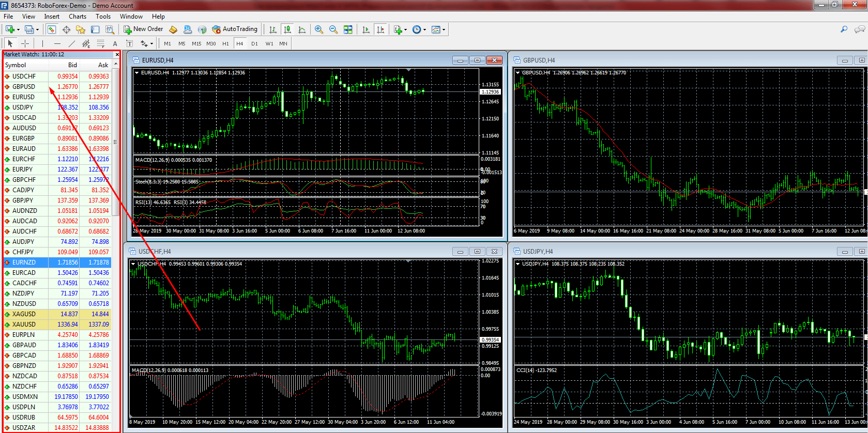868x433 pixels.
Task: Open the Insert menu
Action: pos(52,17)
